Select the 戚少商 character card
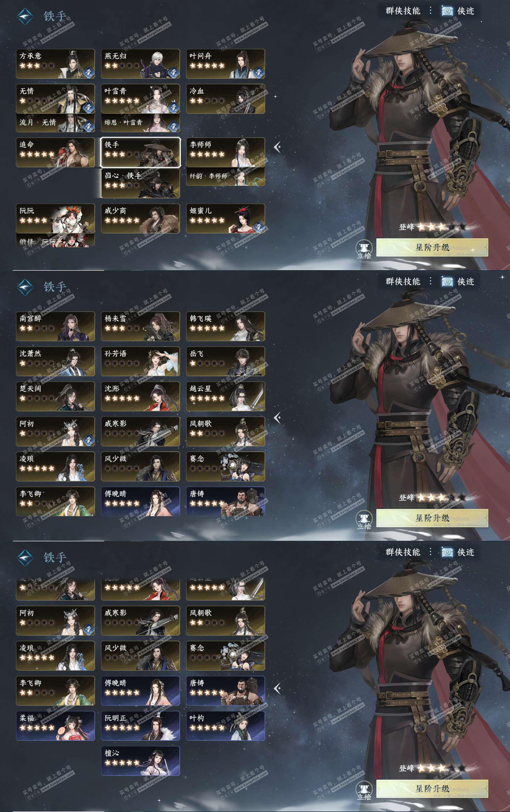The width and height of the screenshot is (510, 812). click(141, 219)
